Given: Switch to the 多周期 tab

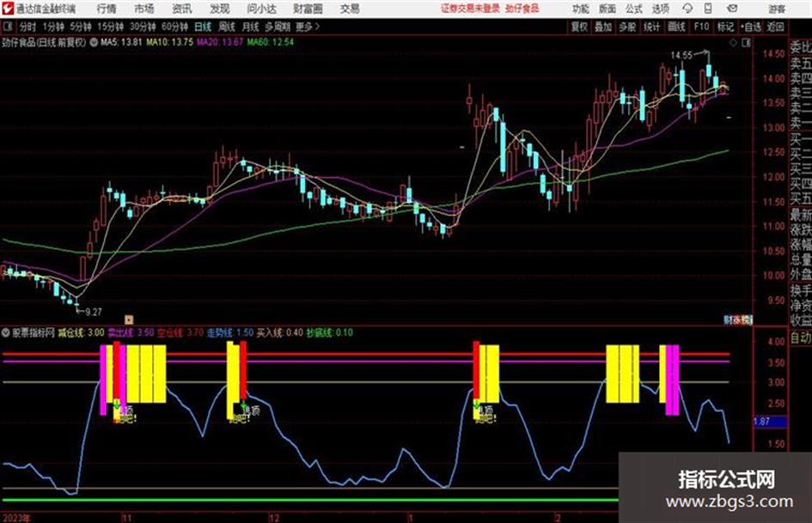Looking at the screenshot, I should 278,27.
